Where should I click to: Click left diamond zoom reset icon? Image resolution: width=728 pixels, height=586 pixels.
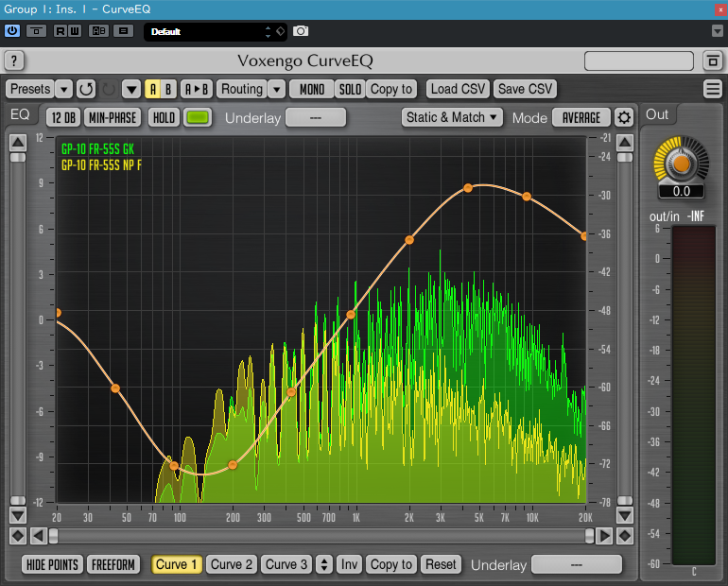(18, 536)
